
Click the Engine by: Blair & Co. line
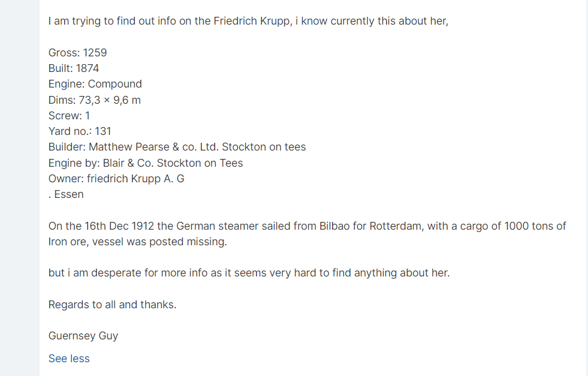point(146,163)
